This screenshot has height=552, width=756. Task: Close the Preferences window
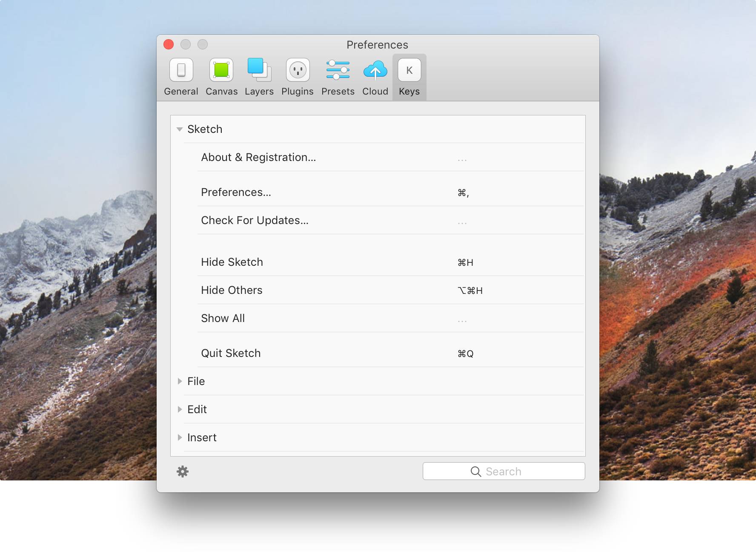(x=169, y=44)
